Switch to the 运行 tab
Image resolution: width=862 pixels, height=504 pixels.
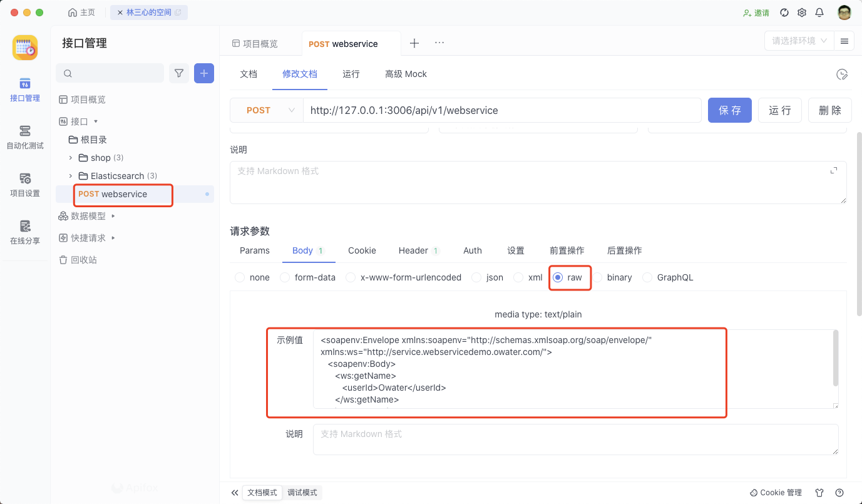pos(351,74)
